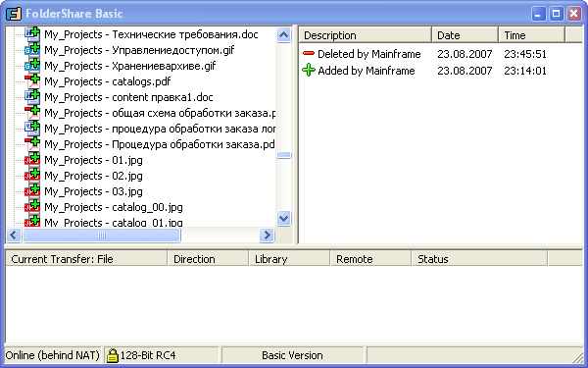
Task: Maximize the FolderShare Basic window
Action: pos(556,14)
